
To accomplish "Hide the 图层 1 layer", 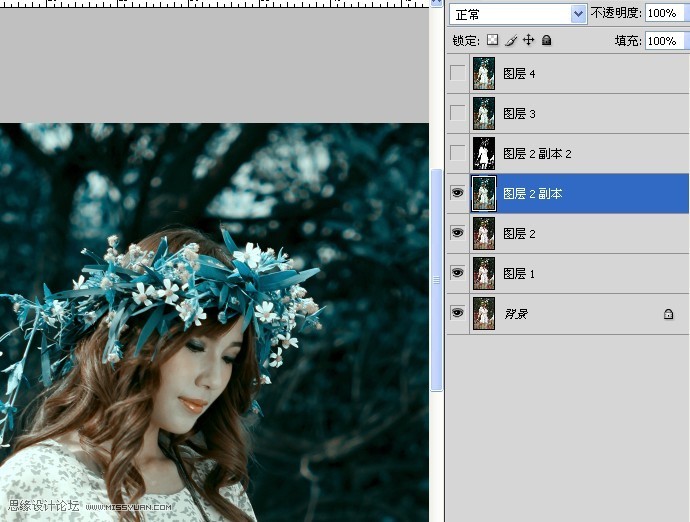I will (x=458, y=273).
